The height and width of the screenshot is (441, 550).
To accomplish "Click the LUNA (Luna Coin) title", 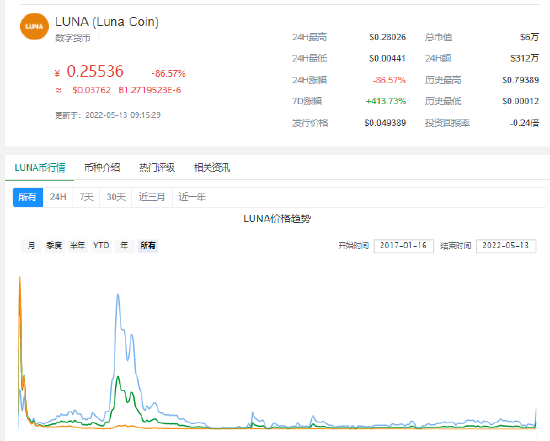I will [107, 22].
